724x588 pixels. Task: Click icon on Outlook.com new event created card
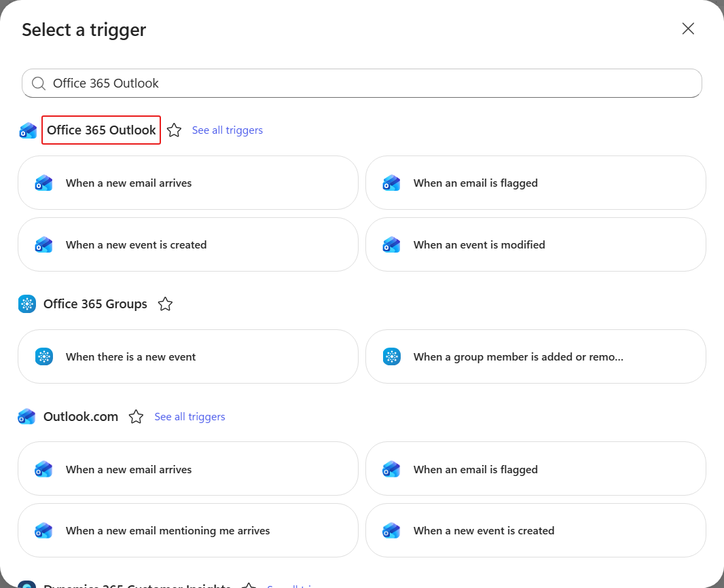pyautogui.click(x=392, y=530)
